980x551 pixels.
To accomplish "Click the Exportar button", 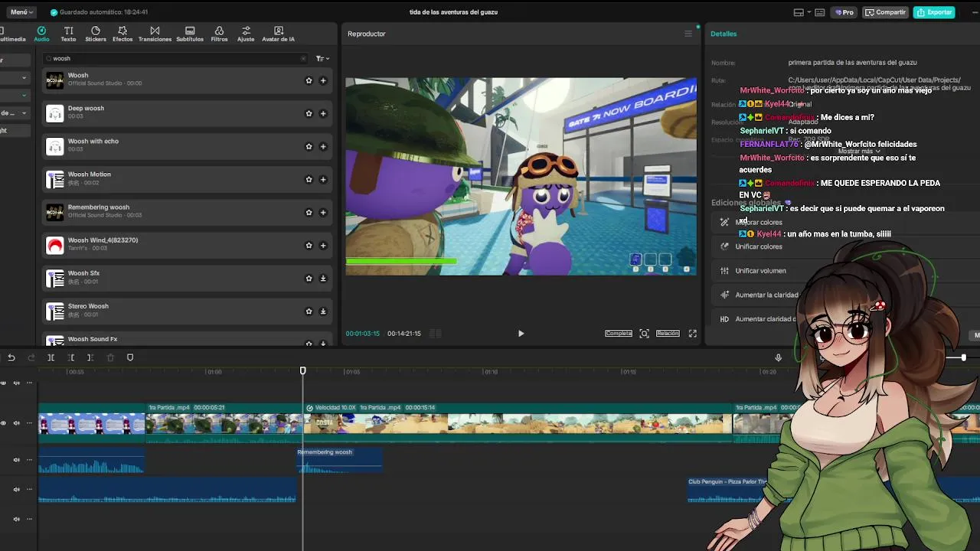I will (x=934, y=12).
